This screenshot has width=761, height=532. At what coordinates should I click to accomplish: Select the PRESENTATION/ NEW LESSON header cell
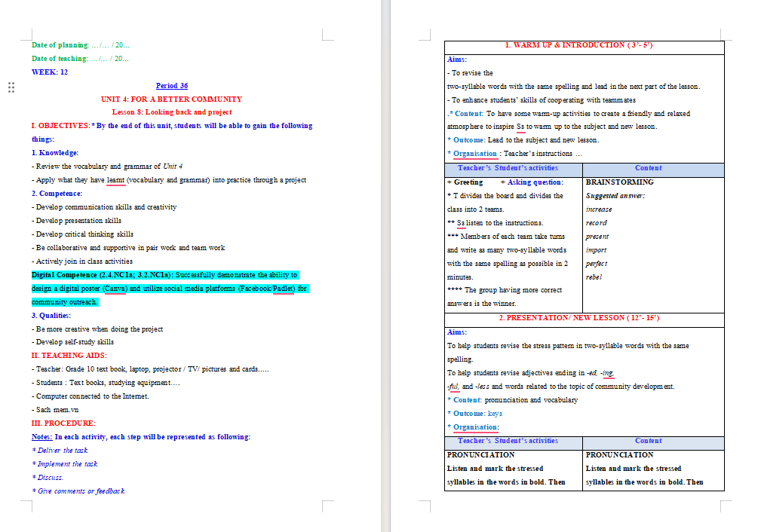585,318
